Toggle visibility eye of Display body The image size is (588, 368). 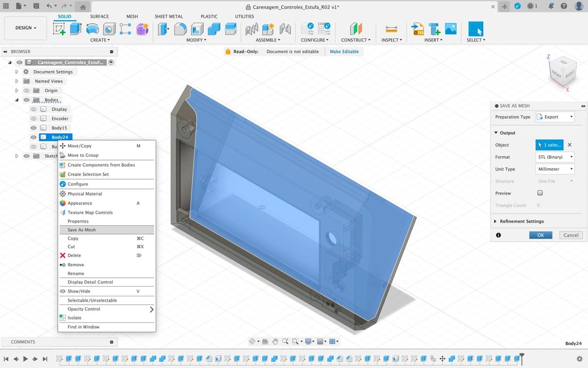point(33,109)
